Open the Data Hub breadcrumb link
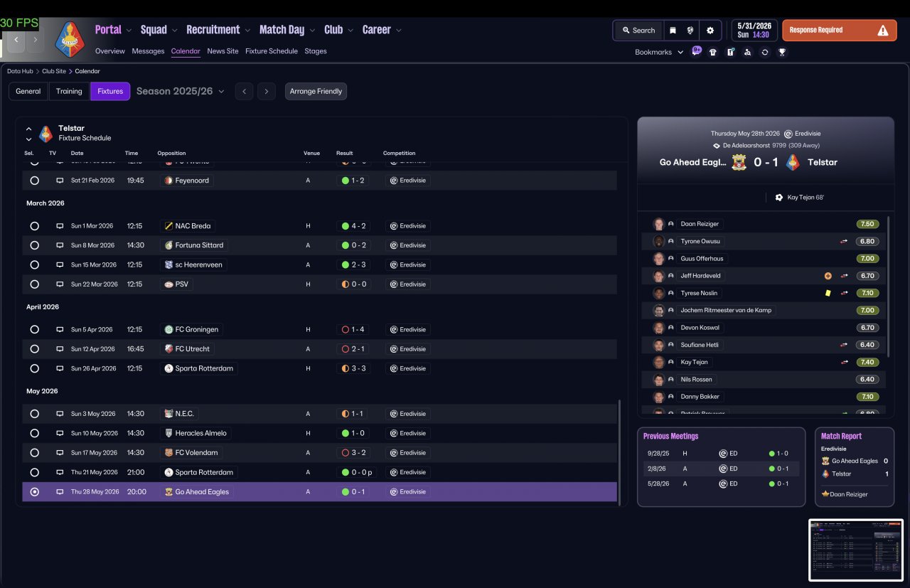The height and width of the screenshot is (588, 910). point(20,71)
